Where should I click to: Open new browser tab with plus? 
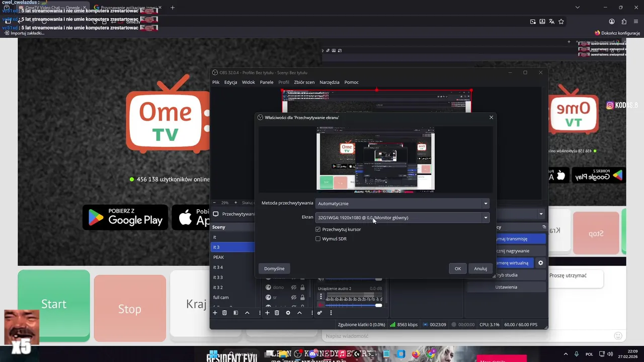(x=172, y=8)
